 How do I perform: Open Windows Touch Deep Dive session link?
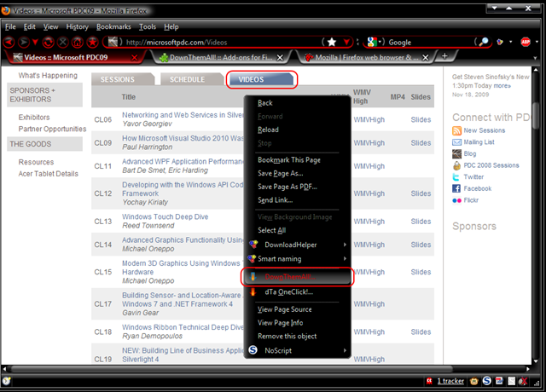point(165,216)
